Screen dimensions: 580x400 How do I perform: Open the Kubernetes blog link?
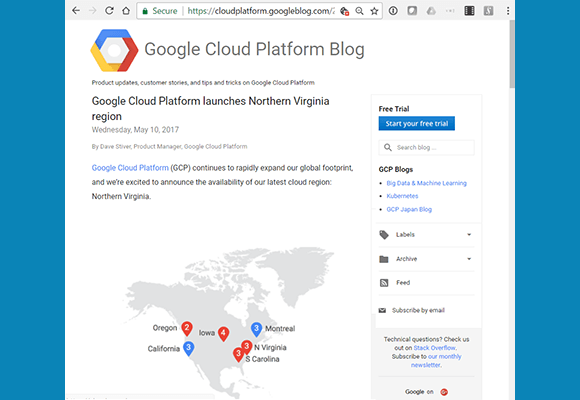coord(402,196)
